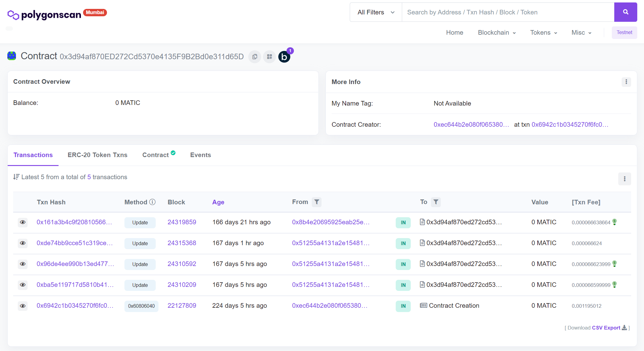The width and height of the screenshot is (644, 351).
Task: Click the 0x60806040 method badge
Action: (x=141, y=306)
